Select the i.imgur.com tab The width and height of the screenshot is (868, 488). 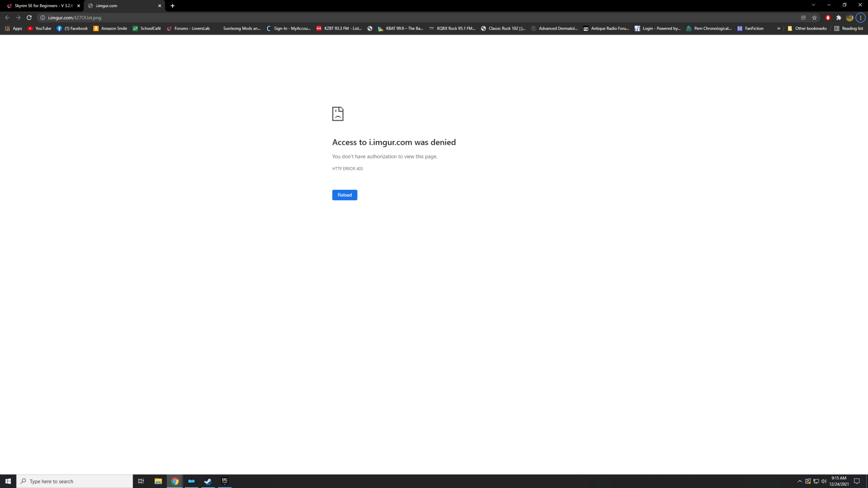coord(123,6)
